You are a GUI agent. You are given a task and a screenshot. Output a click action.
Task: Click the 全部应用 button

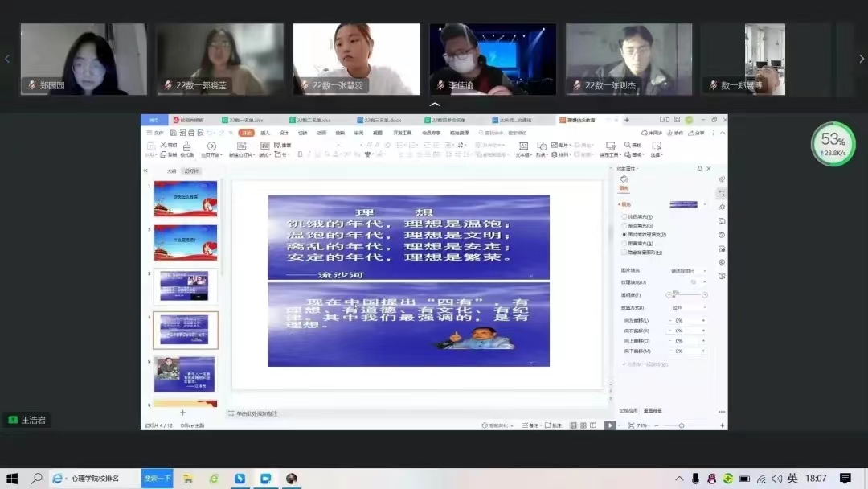628,410
